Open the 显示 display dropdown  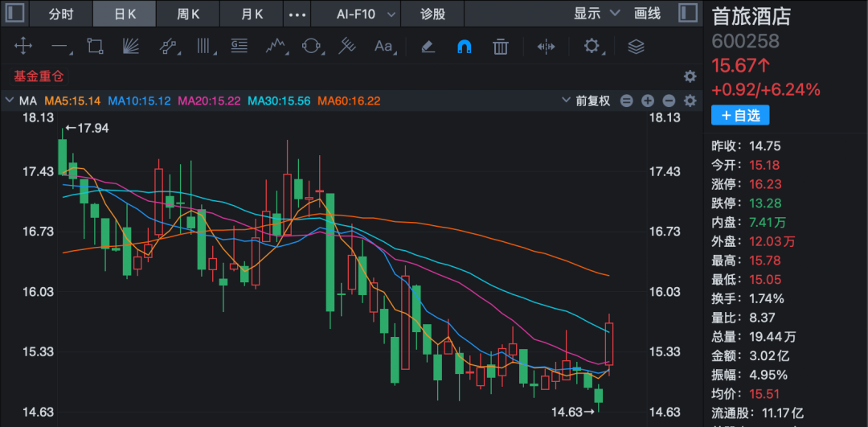597,14
